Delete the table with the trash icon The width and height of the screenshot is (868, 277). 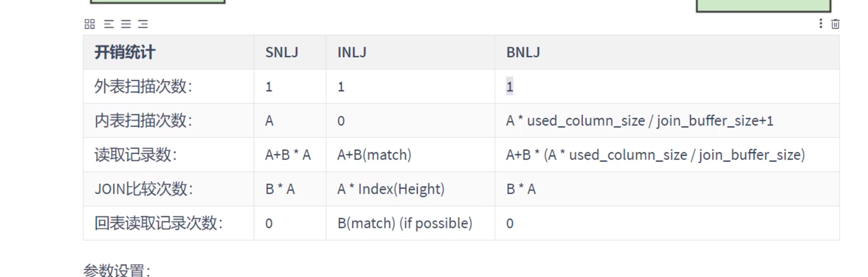click(836, 24)
